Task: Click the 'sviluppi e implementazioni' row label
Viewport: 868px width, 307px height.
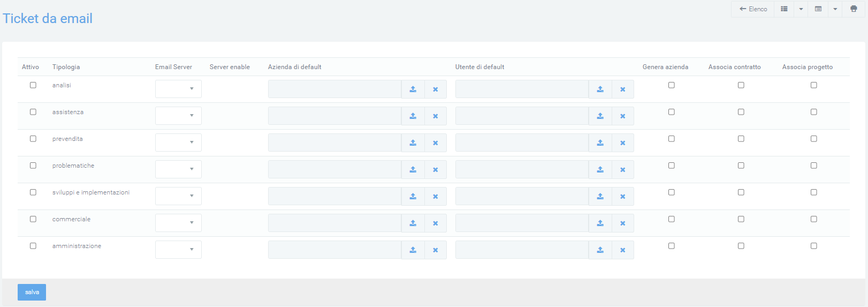Action: pyautogui.click(x=91, y=192)
